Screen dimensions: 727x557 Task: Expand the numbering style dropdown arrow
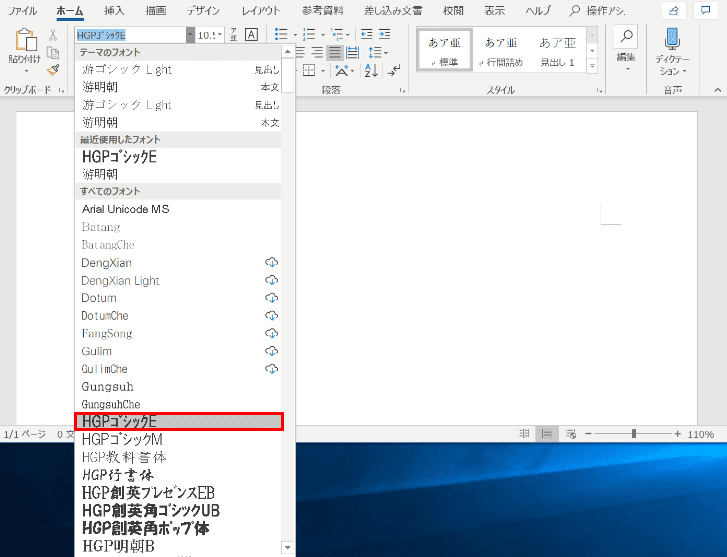[x=323, y=34]
